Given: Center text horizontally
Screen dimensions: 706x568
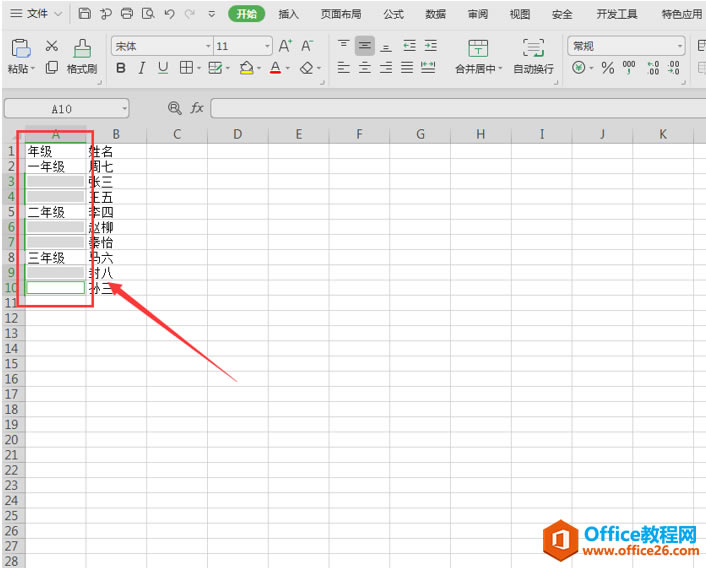Looking at the screenshot, I should pyautogui.click(x=365, y=68).
